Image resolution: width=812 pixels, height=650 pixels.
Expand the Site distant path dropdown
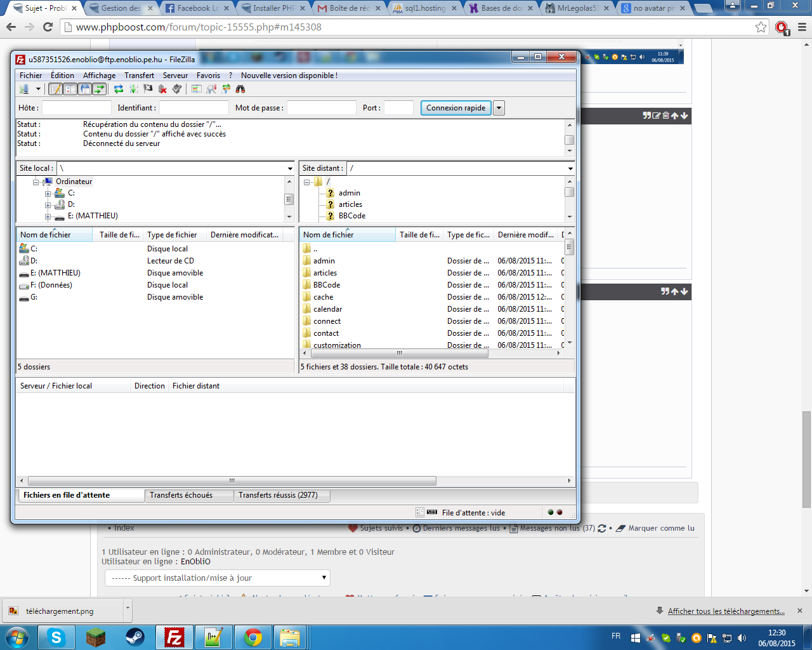click(x=570, y=169)
